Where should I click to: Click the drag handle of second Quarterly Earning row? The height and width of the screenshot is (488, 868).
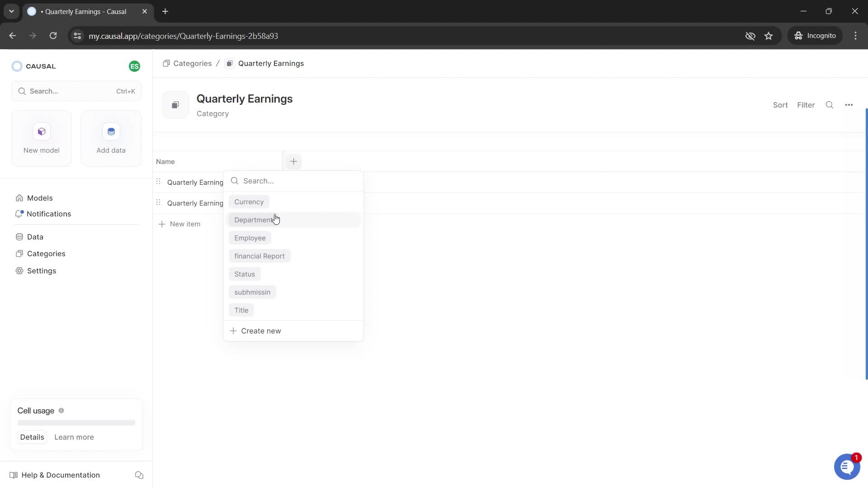[x=158, y=202]
